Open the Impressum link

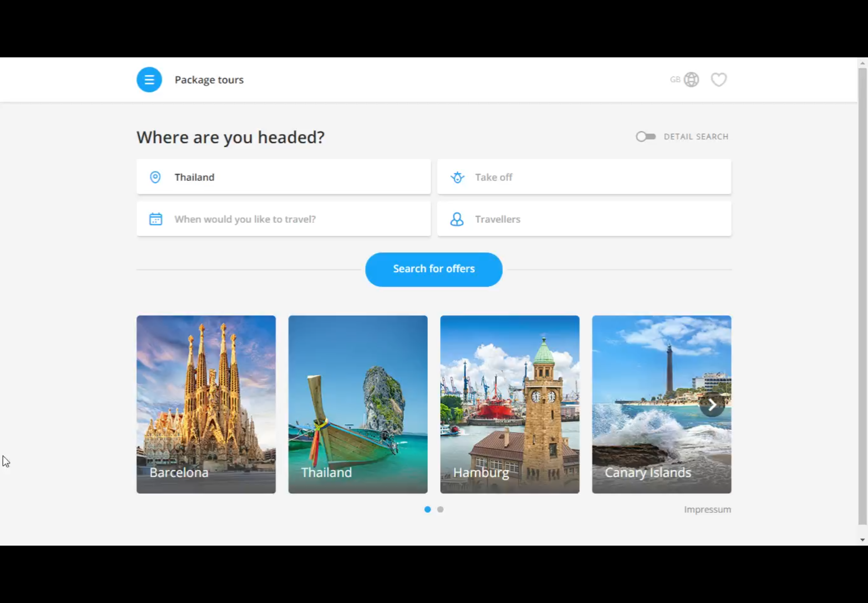(x=707, y=509)
